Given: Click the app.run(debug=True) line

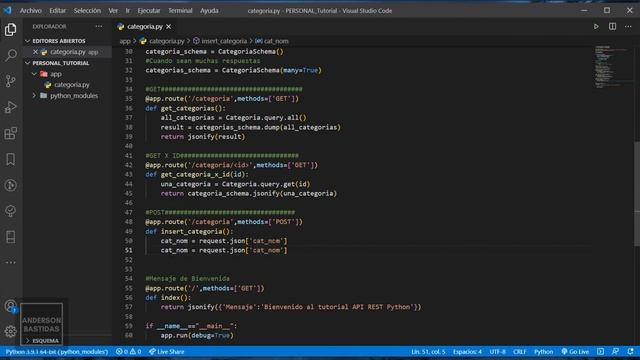Looking at the screenshot, I should tap(197, 336).
